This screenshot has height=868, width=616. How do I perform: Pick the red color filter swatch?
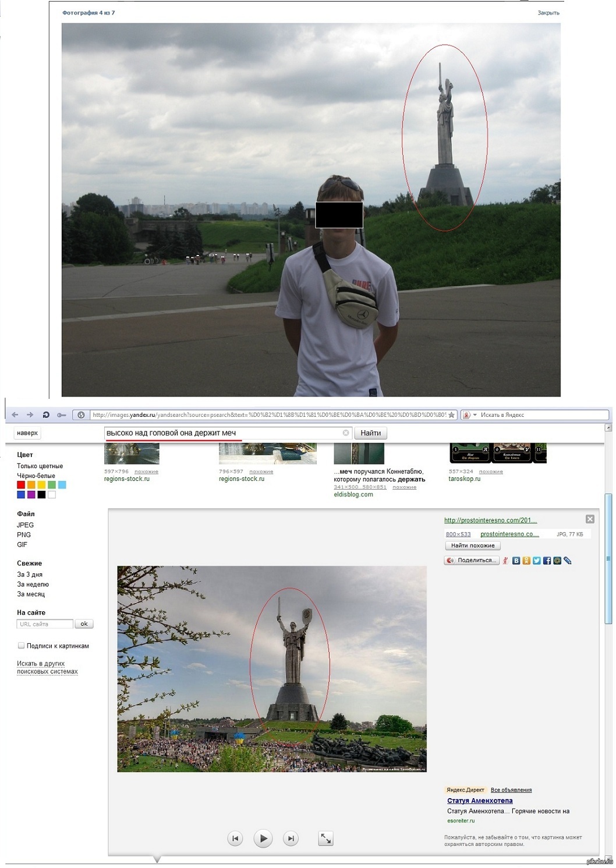click(x=21, y=485)
